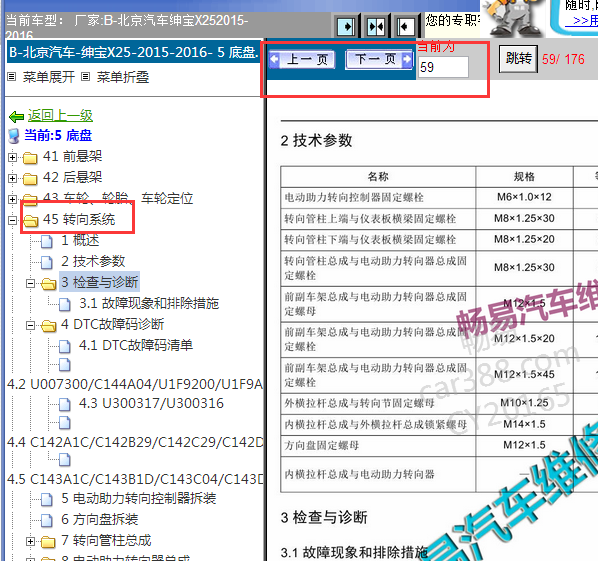598x561 pixels.
Task: Click folder icon beside 4 DTC故障码诊断
Action: point(48,326)
